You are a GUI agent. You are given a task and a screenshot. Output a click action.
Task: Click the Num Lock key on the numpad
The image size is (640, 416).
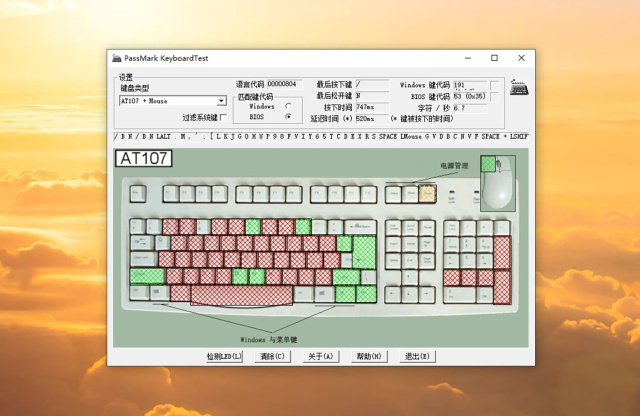click(452, 227)
